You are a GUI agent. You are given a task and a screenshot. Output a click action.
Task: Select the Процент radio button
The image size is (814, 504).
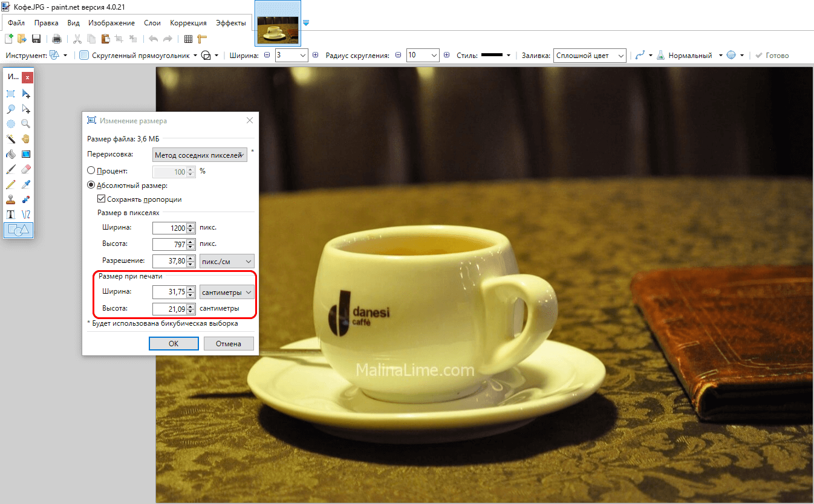pos(91,171)
